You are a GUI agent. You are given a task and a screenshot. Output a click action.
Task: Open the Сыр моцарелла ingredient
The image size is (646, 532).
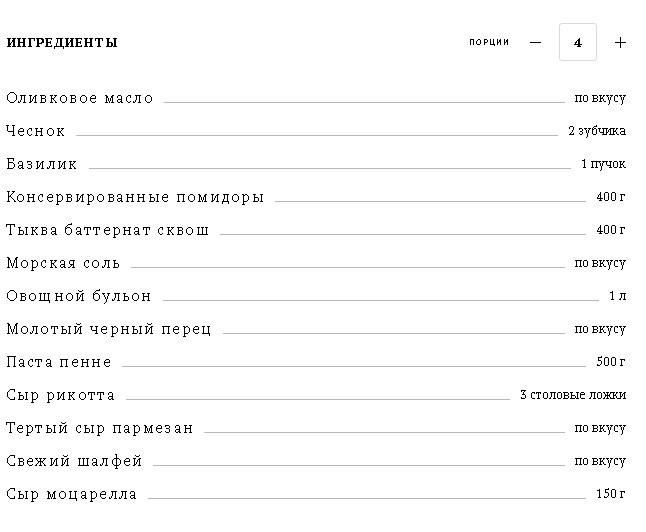[71, 494]
